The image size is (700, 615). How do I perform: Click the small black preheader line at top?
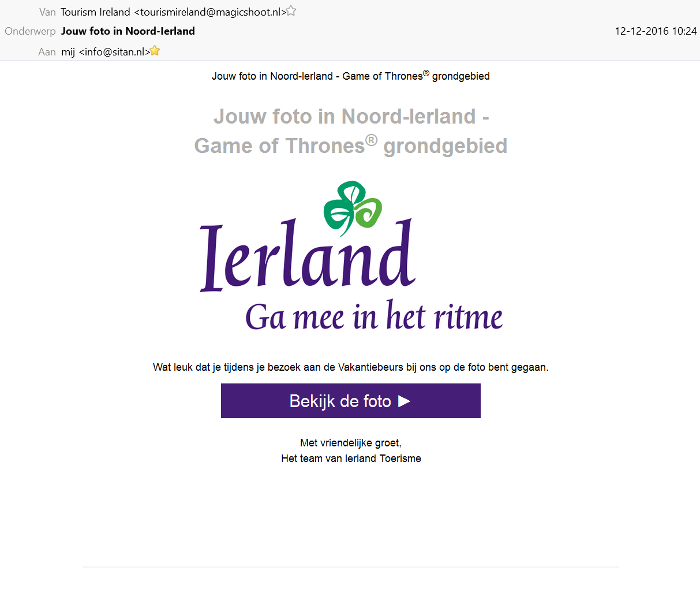[351, 76]
